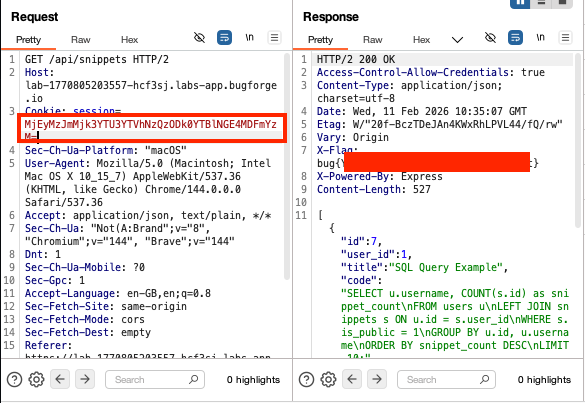Go to next match in Request search

tap(85, 379)
